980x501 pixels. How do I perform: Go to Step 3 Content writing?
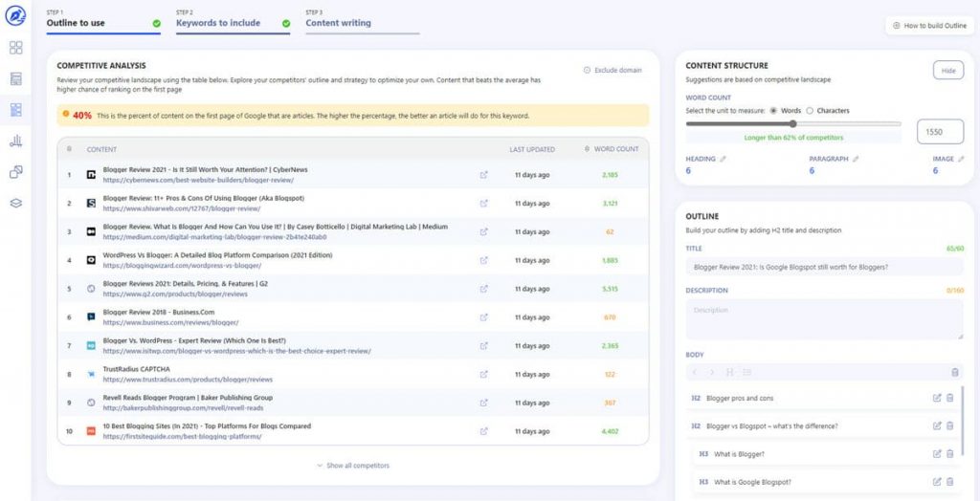coord(363,21)
